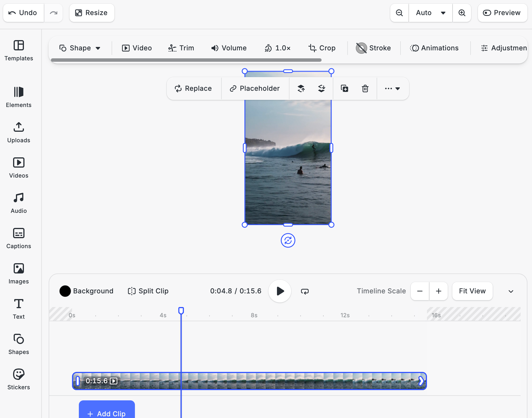Screen dimensions: 532x418
Task: Toggle the loop playback icon
Action: click(x=305, y=291)
